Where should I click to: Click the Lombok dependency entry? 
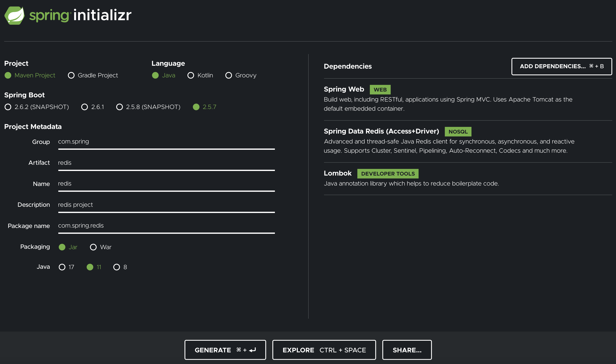pyautogui.click(x=338, y=173)
